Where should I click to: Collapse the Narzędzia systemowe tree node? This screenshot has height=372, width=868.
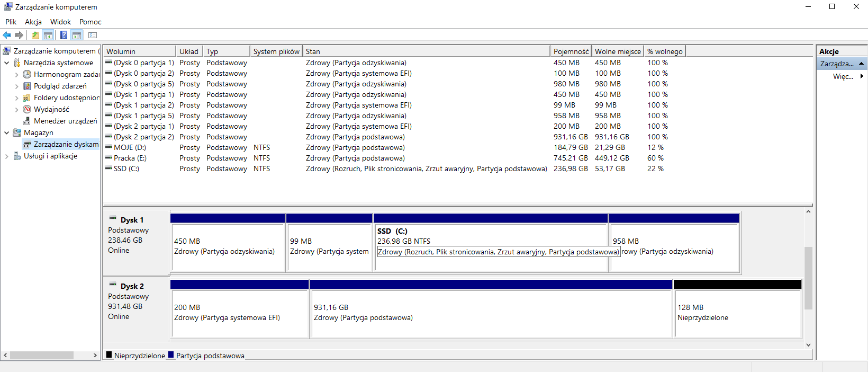coord(6,63)
